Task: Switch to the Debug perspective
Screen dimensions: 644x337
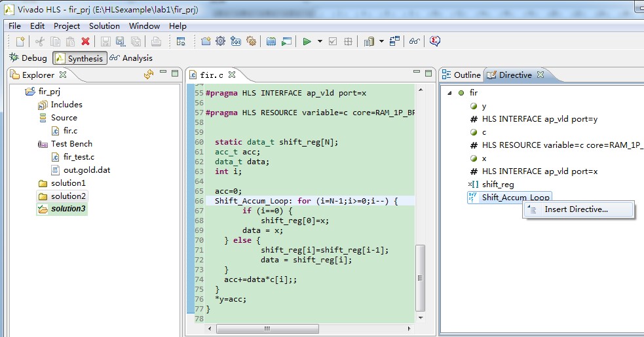Action: (28, 58)
